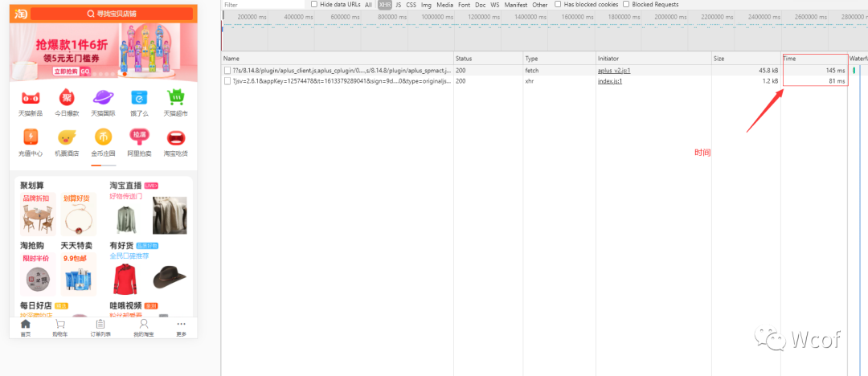Select the Media request filter
The image size is (868, 376).
444,5
